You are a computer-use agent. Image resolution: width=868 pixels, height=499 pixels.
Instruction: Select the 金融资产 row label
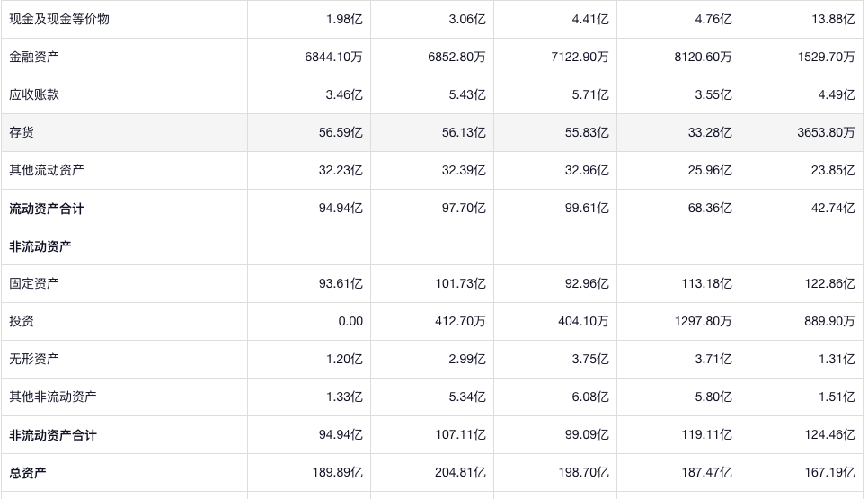[34, 57]
